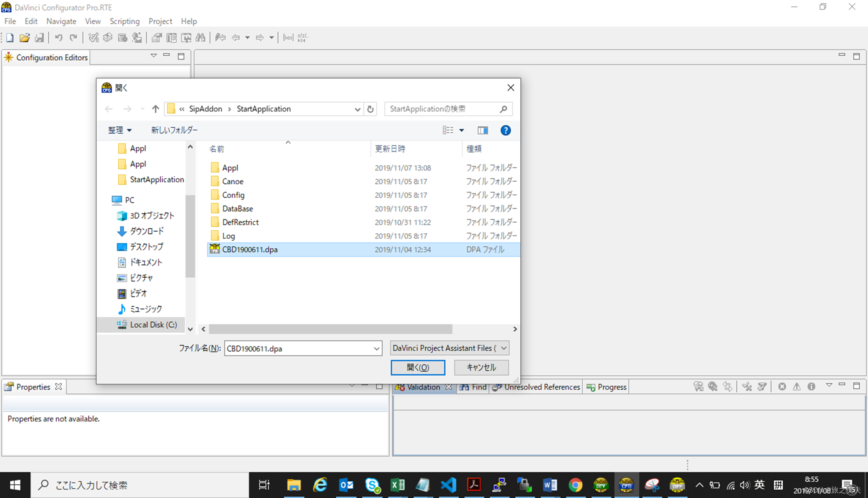Screen dimensions: 868x498
Task: Select Local Disk (C:) in navigation pane
Action: [x=153, y=325]
